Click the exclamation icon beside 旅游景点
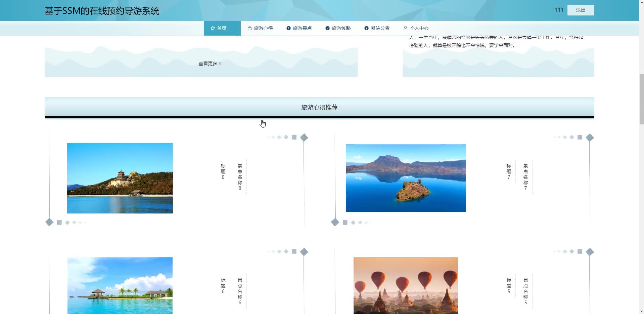This screenshot has height=314, width=644. [288, 28]
